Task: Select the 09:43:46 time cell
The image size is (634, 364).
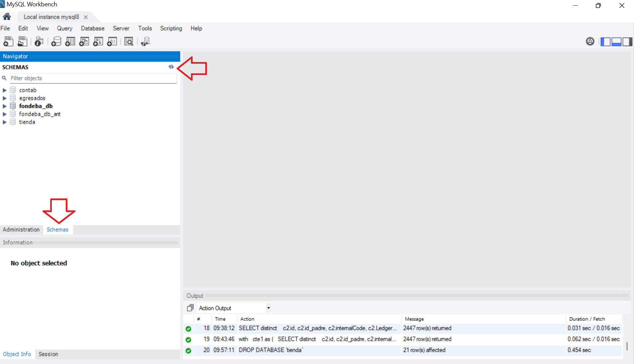Action: [224, 339]
